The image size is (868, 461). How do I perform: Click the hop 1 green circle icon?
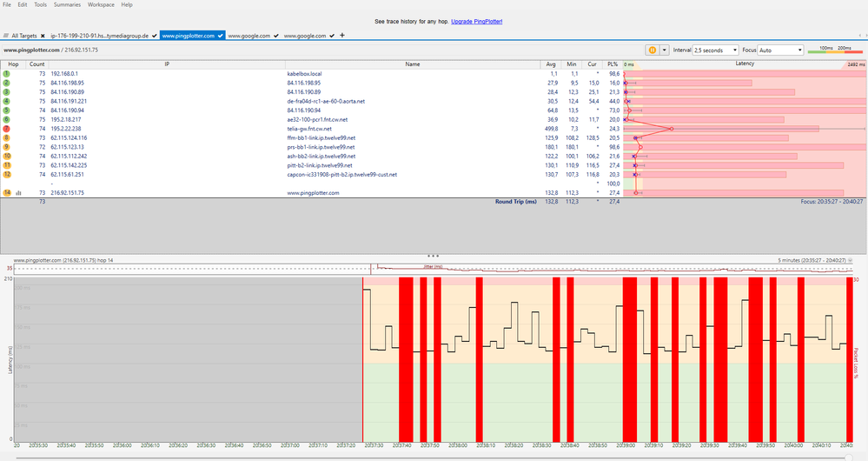[x=7, y=74]
